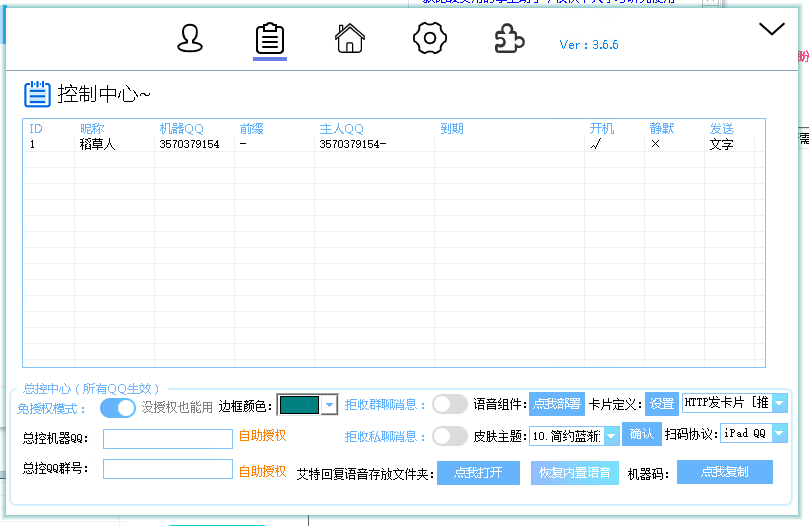Select the 稻草人 row nickname cell
This screenshot has width=809, height=526.
(97, 144)
